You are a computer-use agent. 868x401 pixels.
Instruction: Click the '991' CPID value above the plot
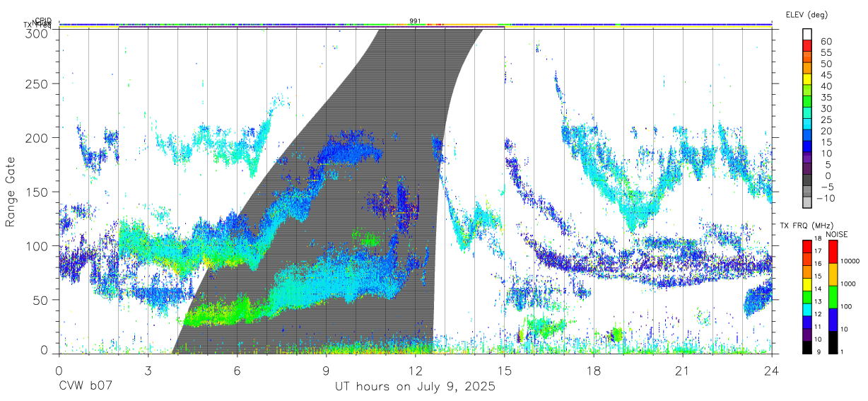[x=416, y=21]
